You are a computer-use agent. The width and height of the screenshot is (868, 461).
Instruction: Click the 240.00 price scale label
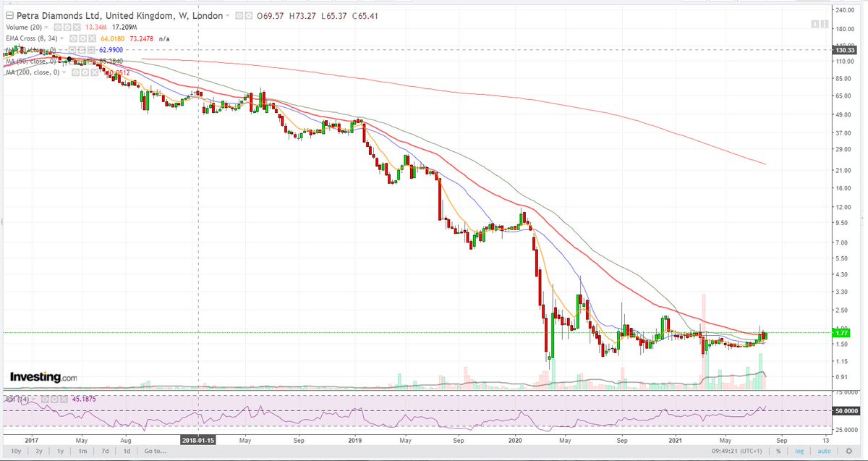[844, 11]
